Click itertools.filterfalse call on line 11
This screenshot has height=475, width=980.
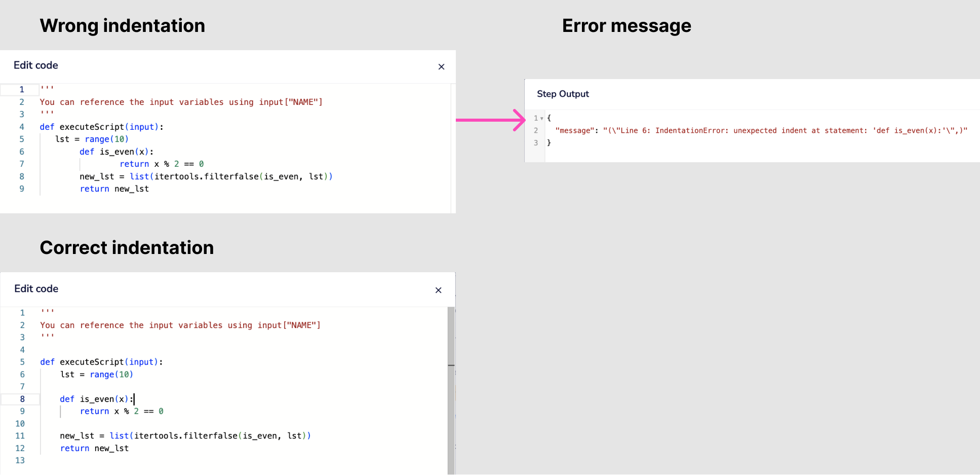tap(185, 435)
